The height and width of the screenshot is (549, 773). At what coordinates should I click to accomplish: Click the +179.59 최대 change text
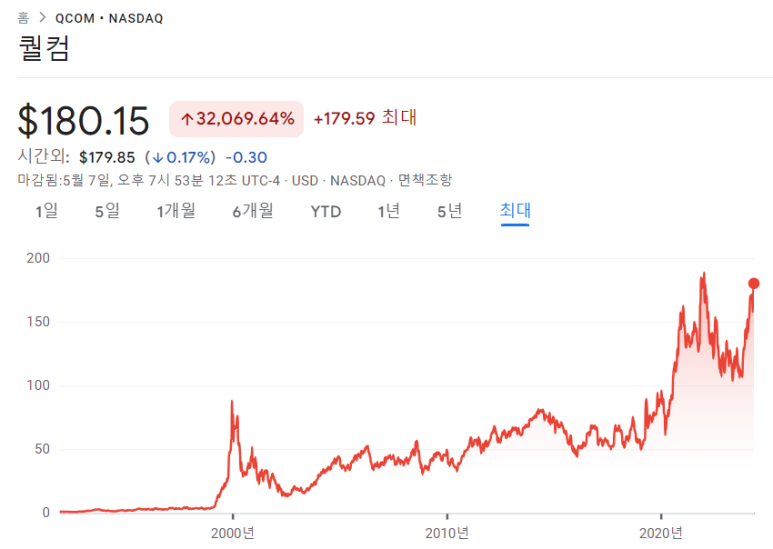pos(365,118)
